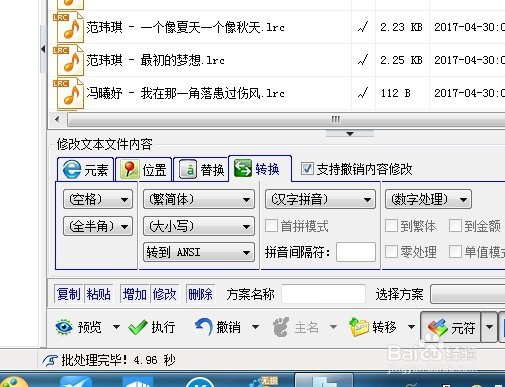The height and width of the screenshot is (387, 505).
Task: Click the 2.25 KB size cell
Action: (x=401, y=60)
